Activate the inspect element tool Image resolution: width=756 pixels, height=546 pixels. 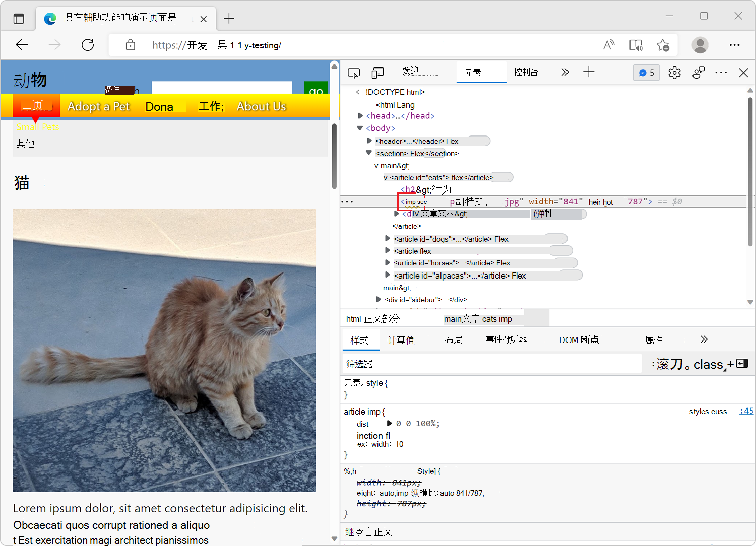tap(354, 73)
